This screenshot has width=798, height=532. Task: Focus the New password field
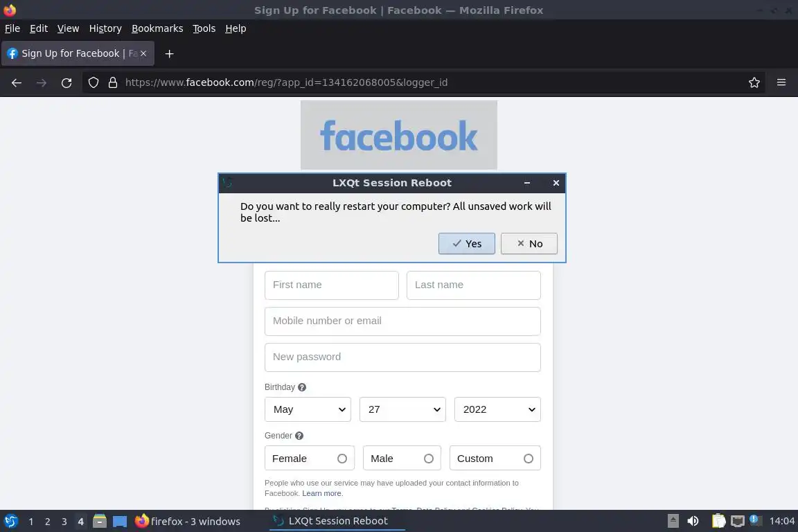click(x=402, y=357)
